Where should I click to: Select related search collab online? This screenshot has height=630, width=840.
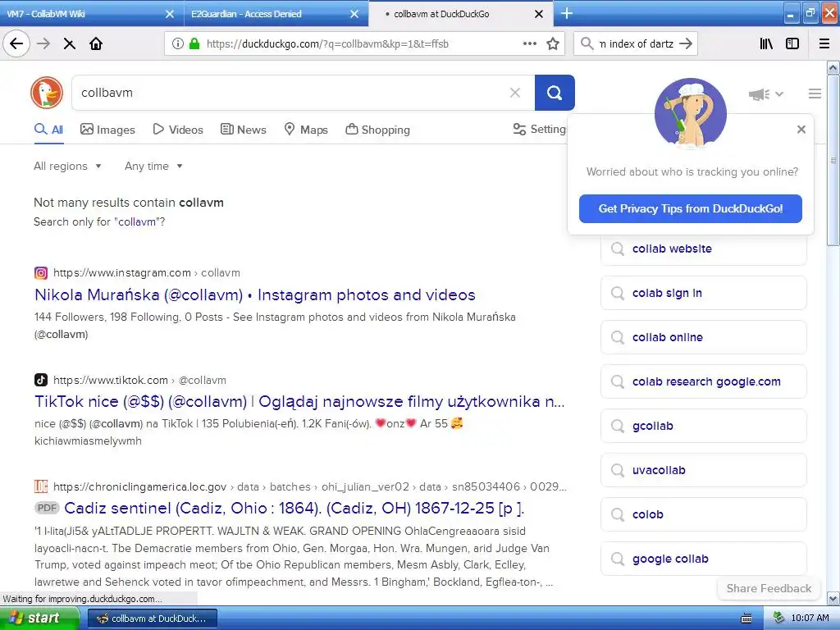[x=703, y=337]
